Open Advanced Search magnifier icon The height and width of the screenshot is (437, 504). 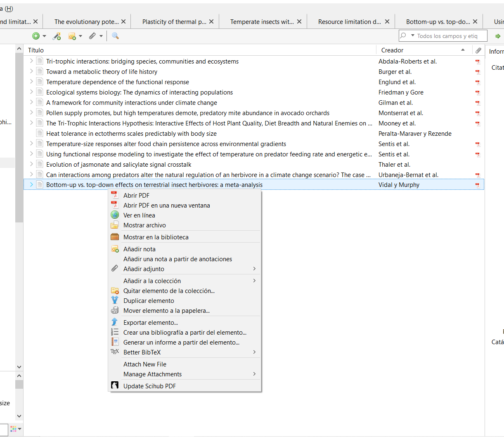coord(115,36)
